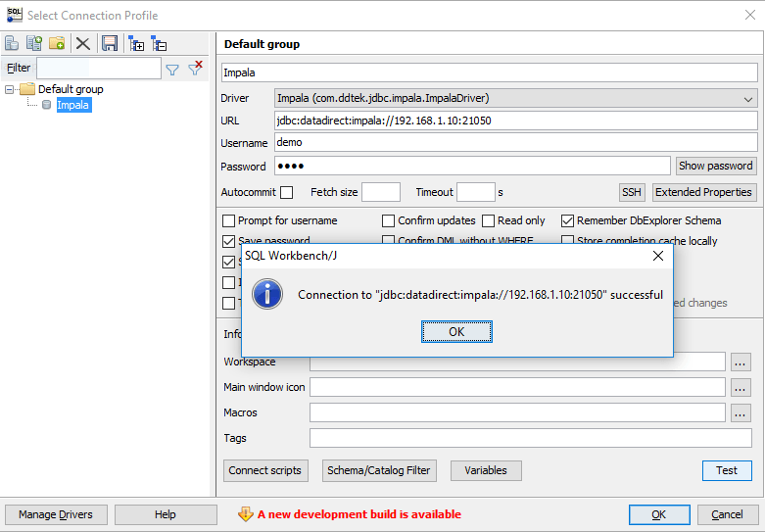
Task: Enable the Confirm updates checkbox
Action: (388, 221)
